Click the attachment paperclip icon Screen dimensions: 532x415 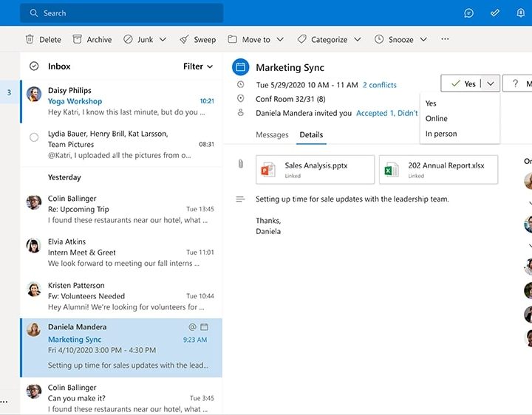pyautogui.click(x=241, y=164)
